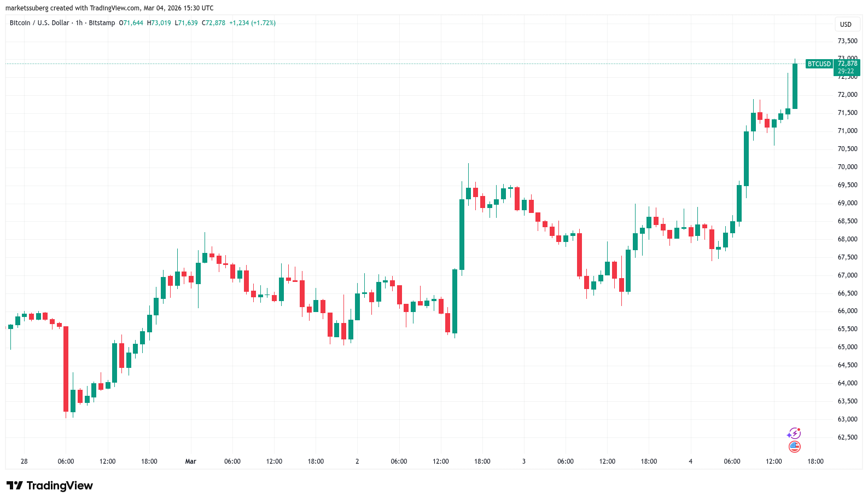The height and width of the screenshot is (502, 868).
Task: Click the 3 date label on time axis
Action: (523, 461)
